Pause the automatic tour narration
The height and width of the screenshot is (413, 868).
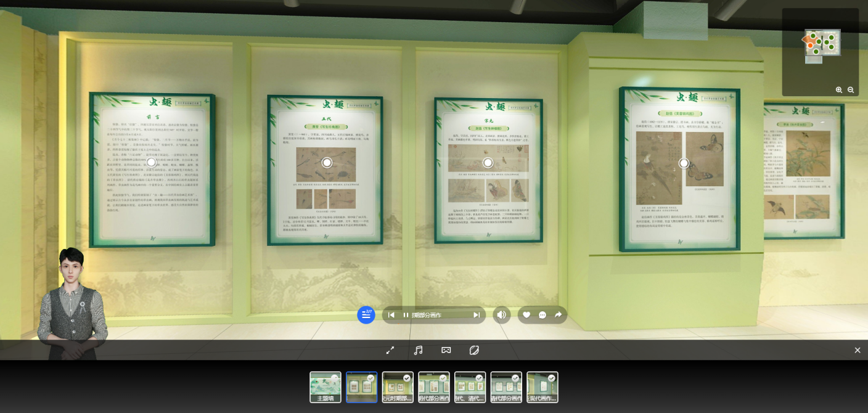click(406, 315)
